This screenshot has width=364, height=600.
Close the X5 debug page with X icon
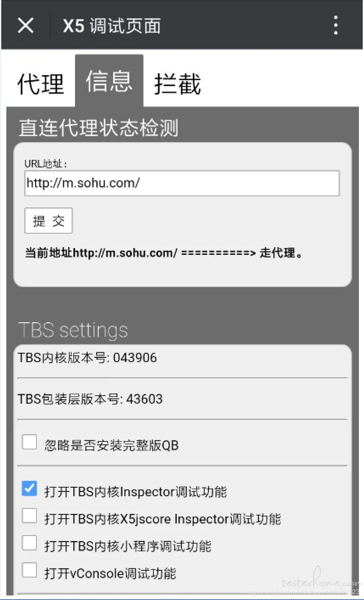point(25,25)
